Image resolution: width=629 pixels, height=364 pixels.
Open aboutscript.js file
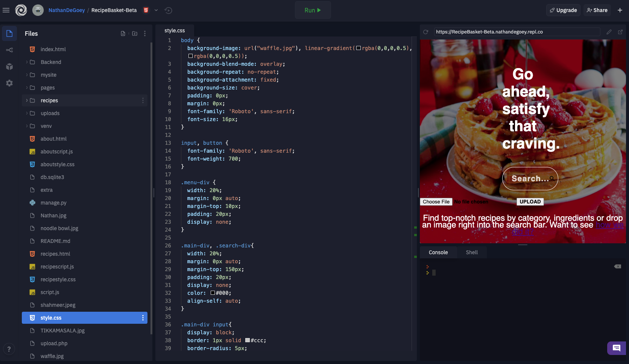[85, 152]
